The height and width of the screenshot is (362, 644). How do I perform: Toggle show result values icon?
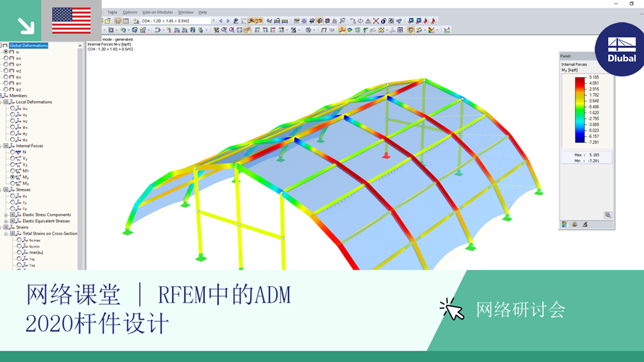[259, 21]
